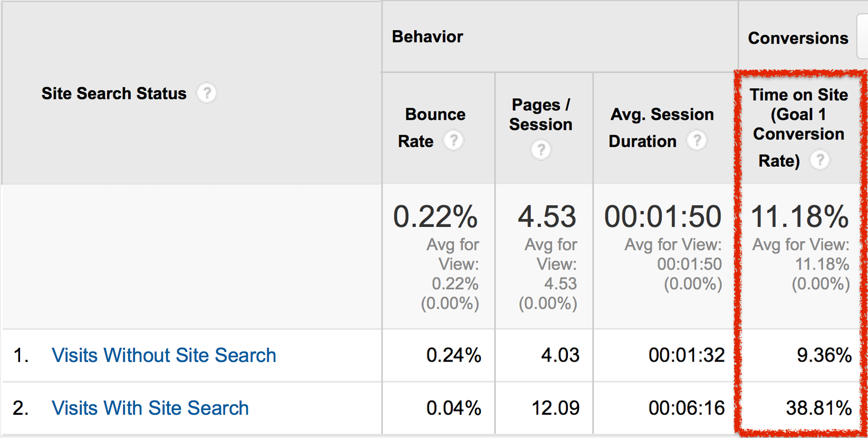This screenshot has width=868, height=438.
Task: Select the Conversions metric group header
Action: [x=798, y=38]
